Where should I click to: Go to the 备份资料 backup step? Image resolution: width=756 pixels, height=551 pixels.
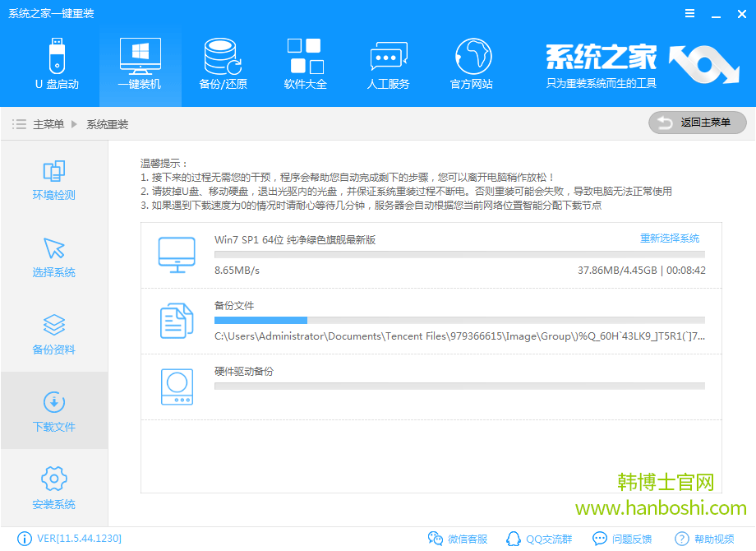click(53, 334)
